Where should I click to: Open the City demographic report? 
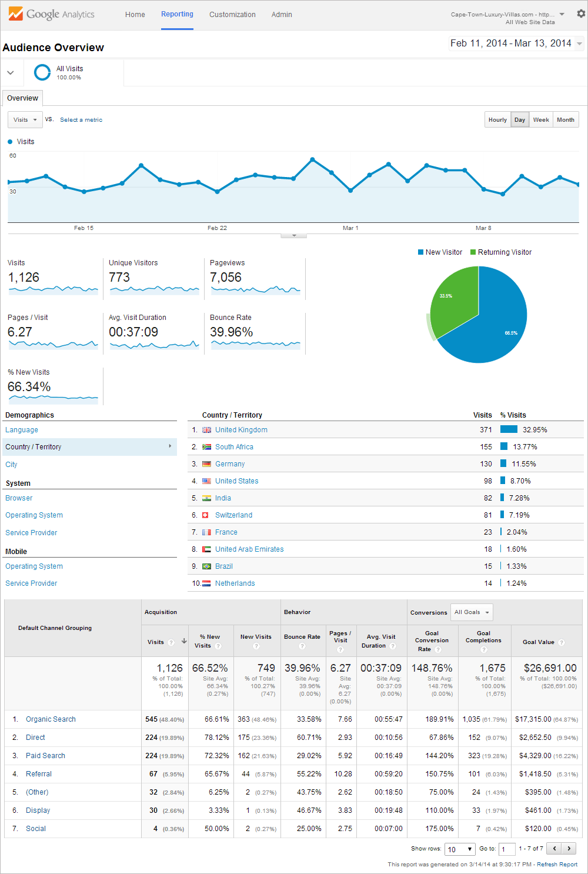click(x=11, y=465)
